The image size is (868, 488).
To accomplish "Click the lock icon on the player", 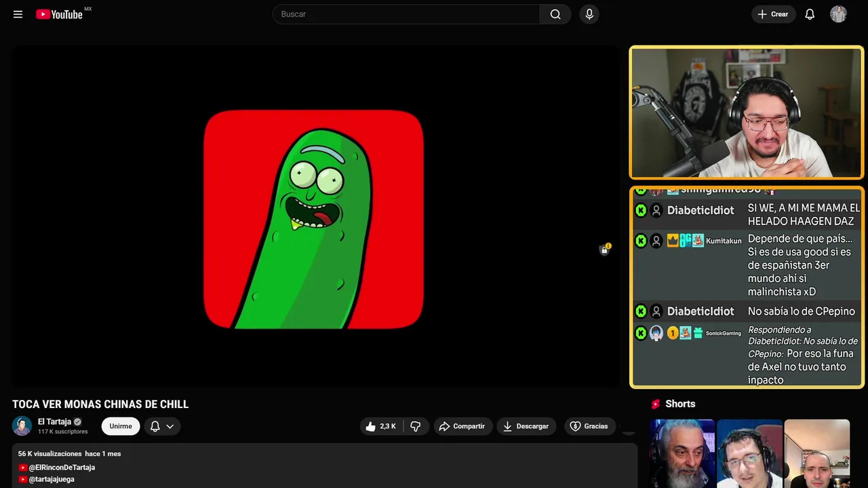I will click(x=604, y=249).
